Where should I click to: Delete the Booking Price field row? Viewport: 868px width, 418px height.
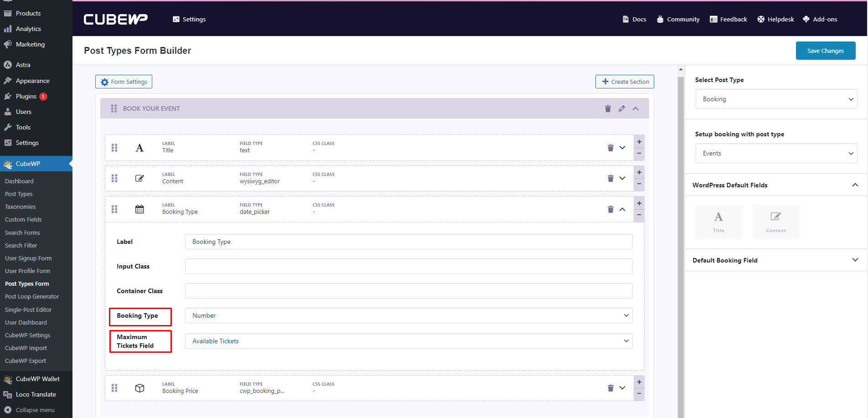tap(610, 388)
